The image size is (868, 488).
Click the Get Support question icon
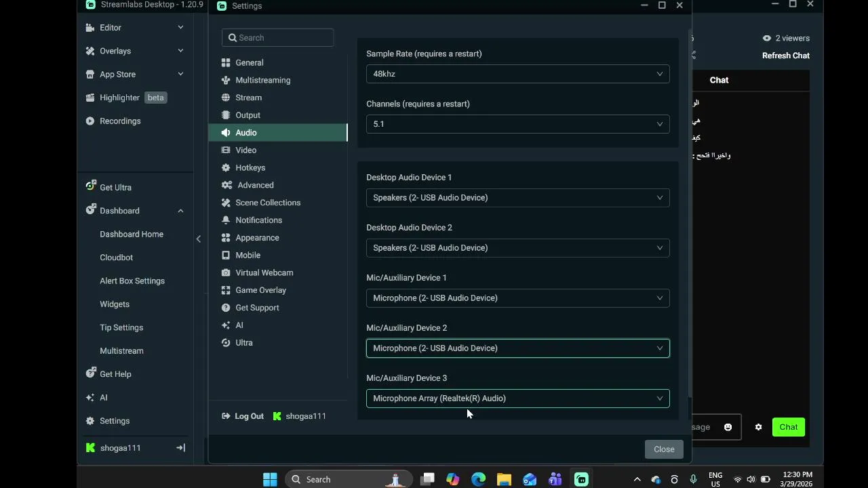coord(226,308)
